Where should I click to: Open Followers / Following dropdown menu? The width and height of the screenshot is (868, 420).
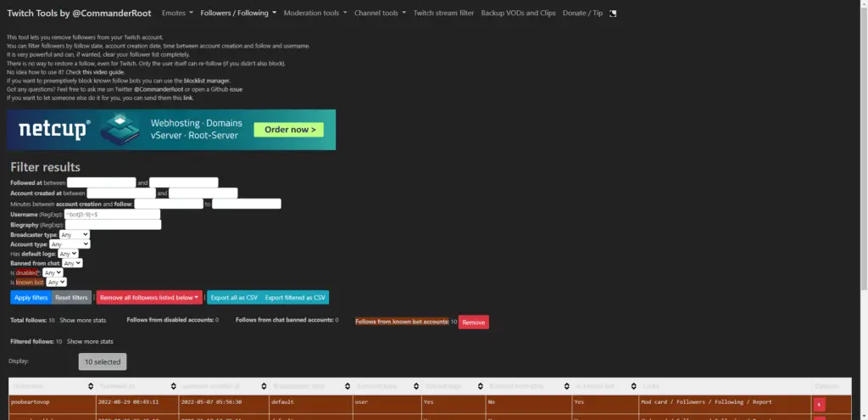238,13
